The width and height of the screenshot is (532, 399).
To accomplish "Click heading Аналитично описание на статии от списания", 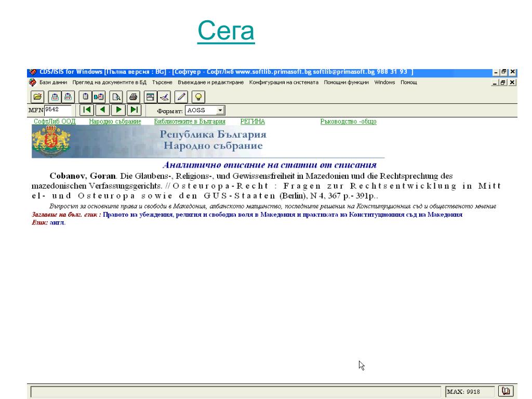I will 270,165.
